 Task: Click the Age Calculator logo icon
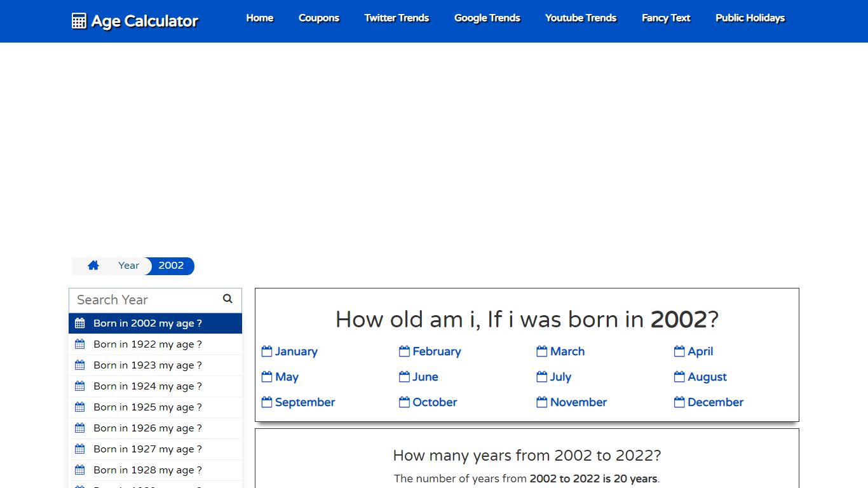[x=79, y=21]
